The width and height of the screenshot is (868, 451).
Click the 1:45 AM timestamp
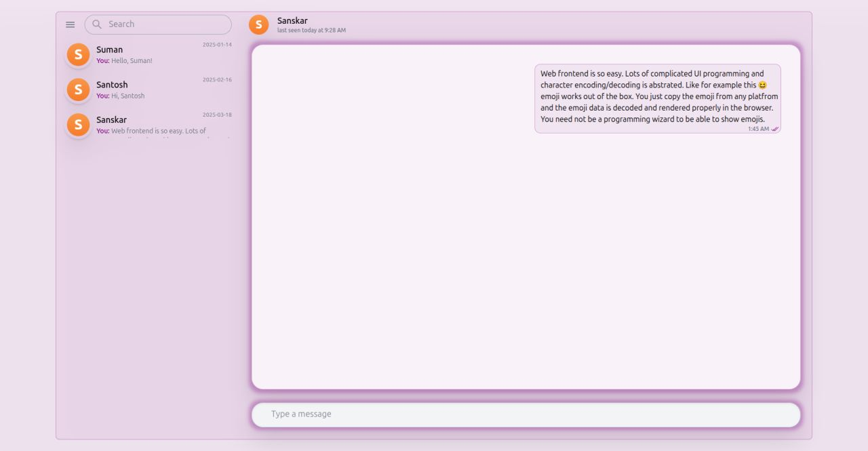pos(758,128)
